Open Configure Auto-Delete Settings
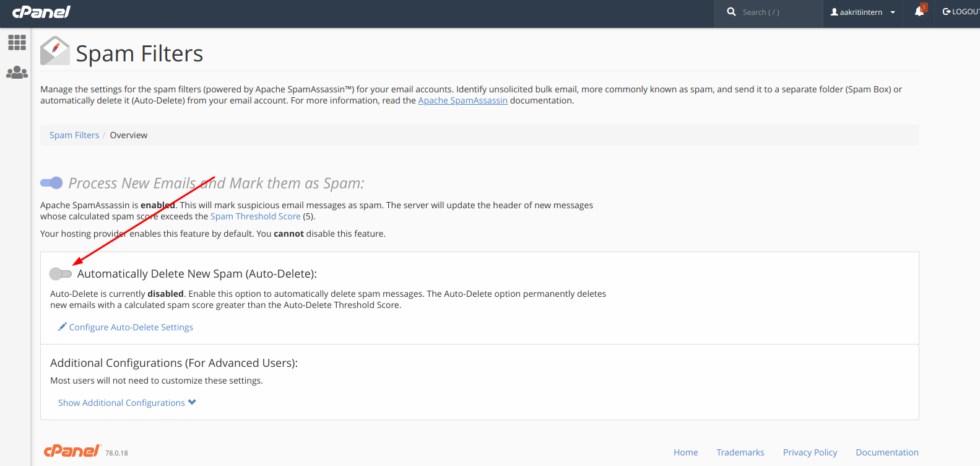The height and width of the screenshot is (466, 980). tap(131, 327)
